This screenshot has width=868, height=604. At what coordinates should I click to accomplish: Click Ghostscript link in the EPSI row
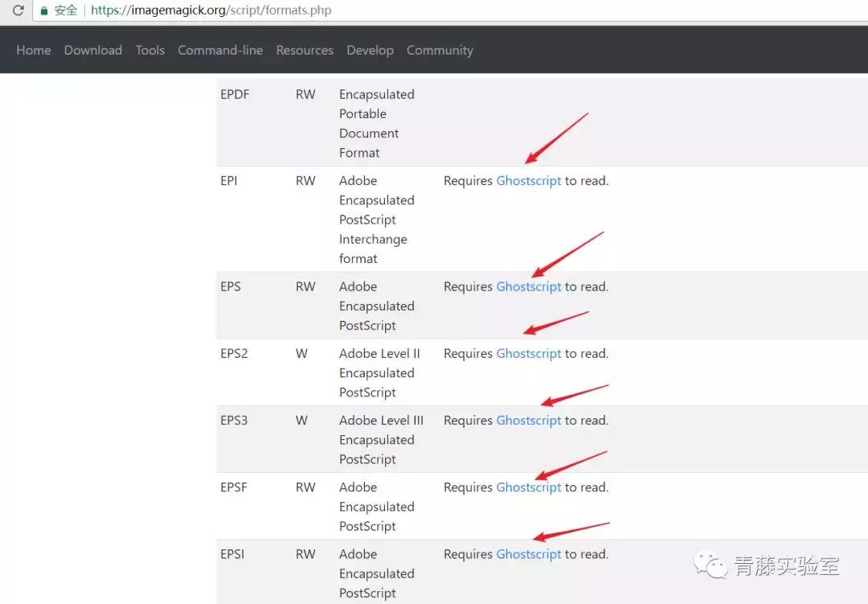529,554
